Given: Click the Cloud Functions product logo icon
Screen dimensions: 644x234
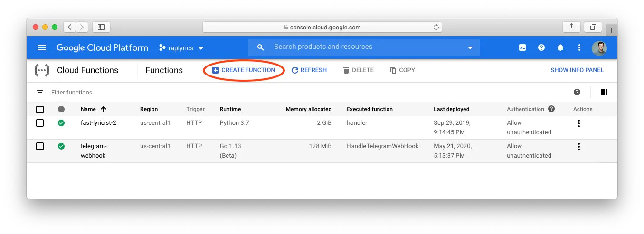Looking at the screenshot, I should (42, 70).
